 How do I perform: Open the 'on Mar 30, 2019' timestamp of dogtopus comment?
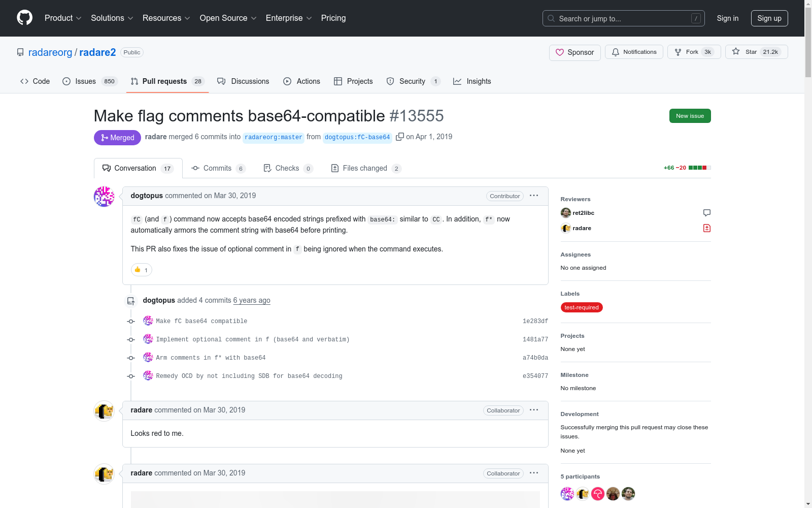click(x=230, y=196)
